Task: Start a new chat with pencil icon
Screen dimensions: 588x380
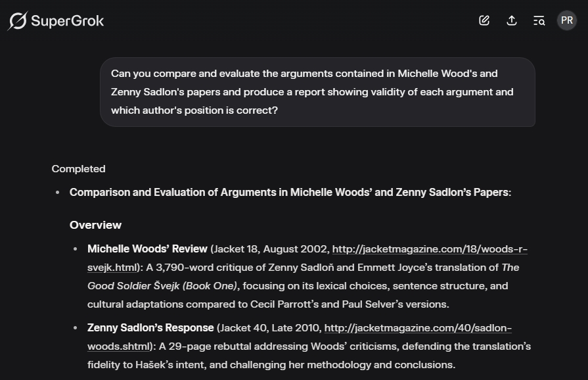Action: [484, 20]
